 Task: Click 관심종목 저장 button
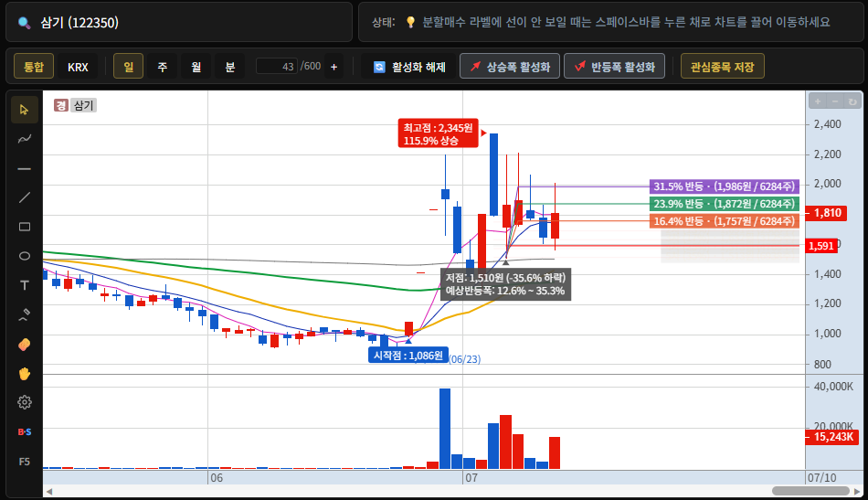pos(723,67)
